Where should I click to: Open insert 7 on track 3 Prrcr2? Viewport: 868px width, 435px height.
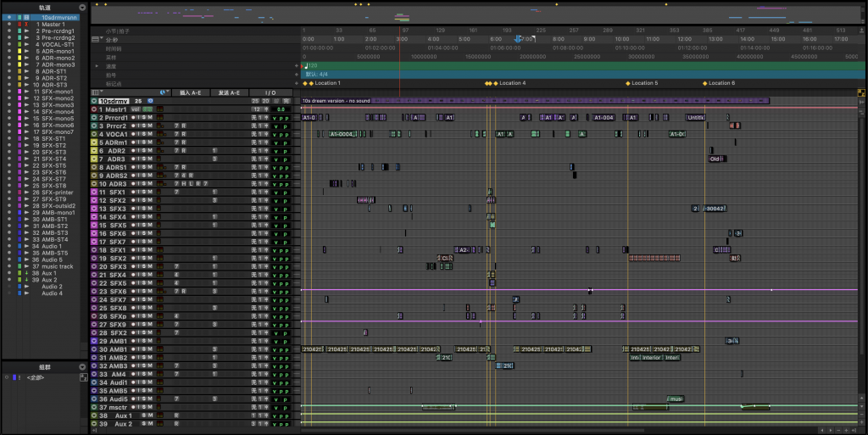pyautogui.click(x=176, y=126)
